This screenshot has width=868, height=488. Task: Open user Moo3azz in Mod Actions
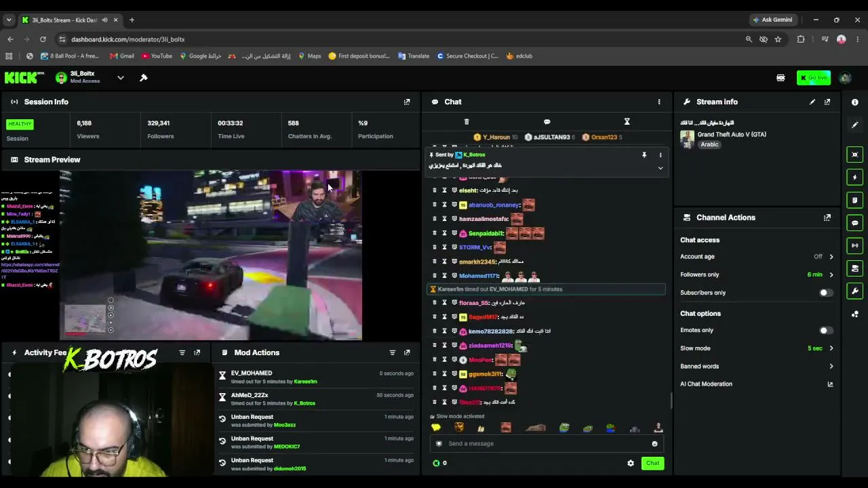[285, 425]
